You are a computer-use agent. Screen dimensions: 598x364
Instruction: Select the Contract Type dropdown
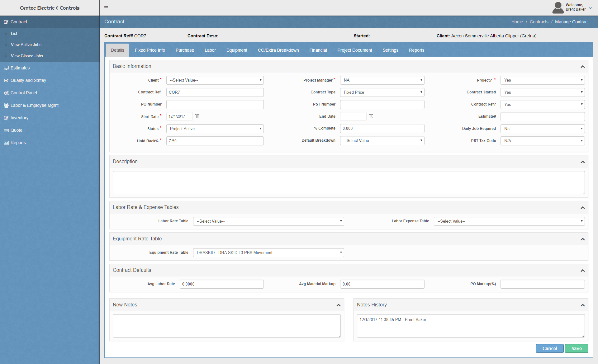[382, 92]
